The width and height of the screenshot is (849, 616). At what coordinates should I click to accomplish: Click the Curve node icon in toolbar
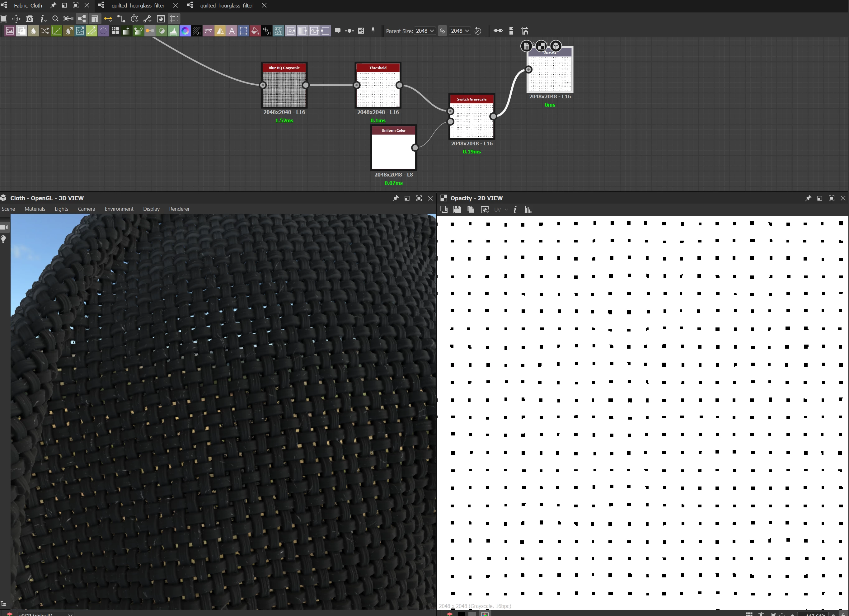point(57,31)
